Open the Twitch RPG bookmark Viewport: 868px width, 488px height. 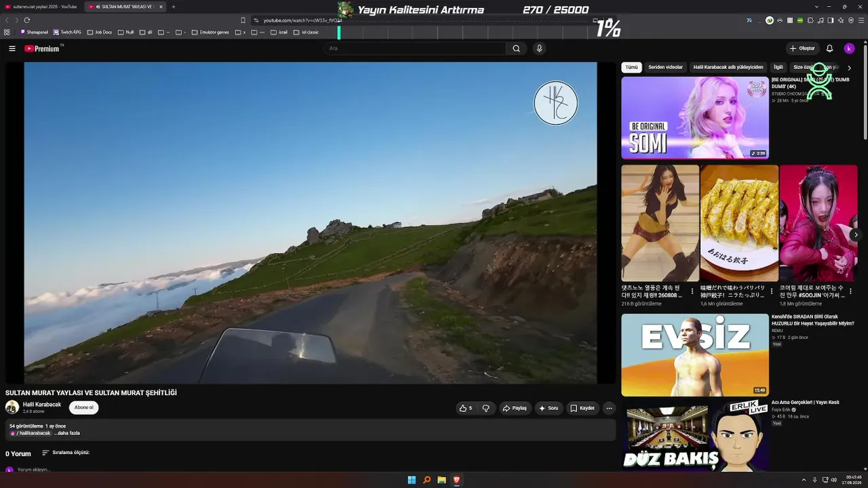67,32
